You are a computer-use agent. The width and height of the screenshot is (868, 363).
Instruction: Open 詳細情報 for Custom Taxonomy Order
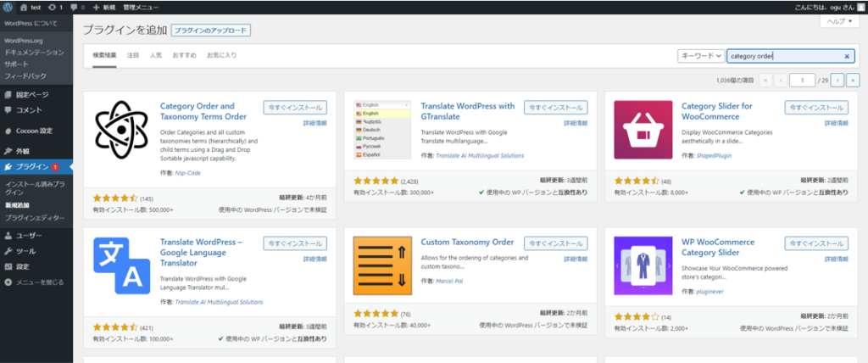(x=576, y=260)
